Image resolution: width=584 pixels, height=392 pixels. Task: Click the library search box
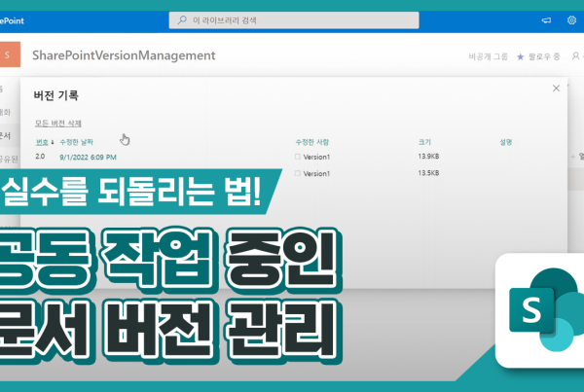pyautogui.click(x=294, y=20)
